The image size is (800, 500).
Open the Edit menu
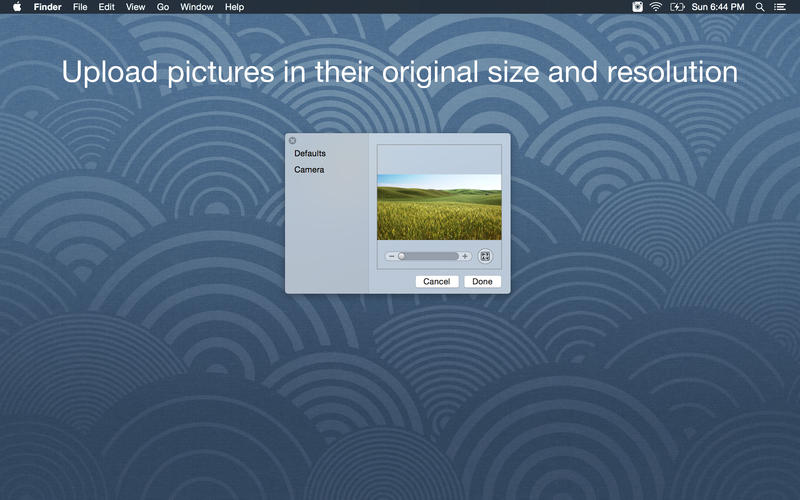(x=106, y=7)
